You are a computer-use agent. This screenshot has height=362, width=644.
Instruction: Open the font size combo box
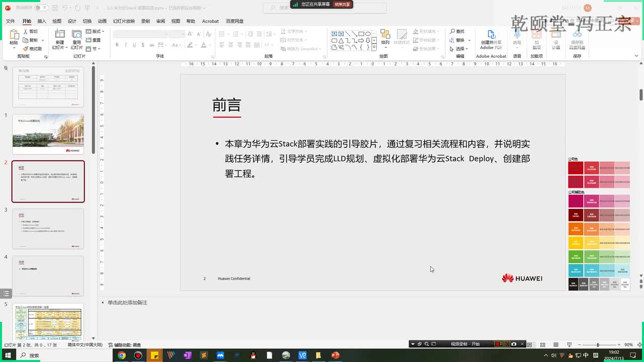177,34
